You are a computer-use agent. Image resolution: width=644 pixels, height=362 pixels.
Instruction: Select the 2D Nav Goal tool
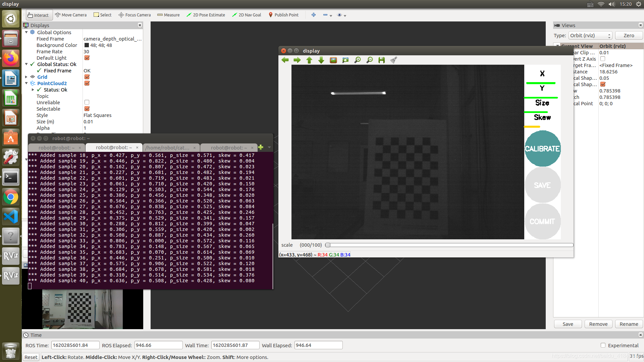pos(247,15)
